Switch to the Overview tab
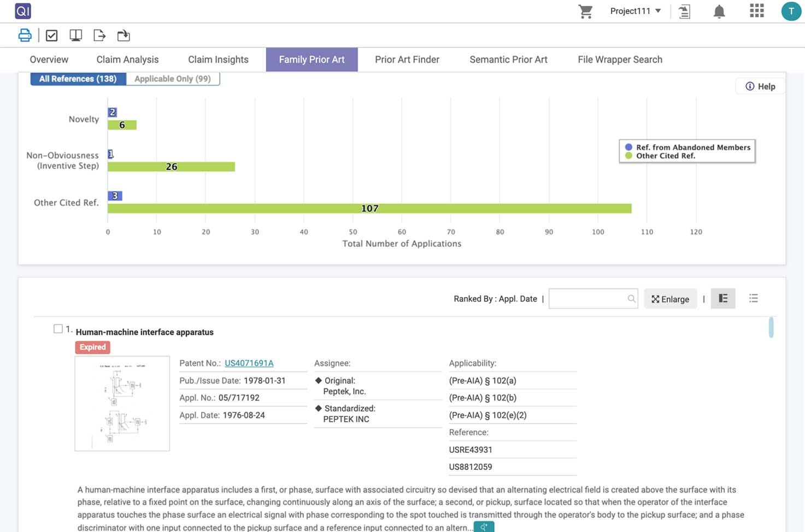Screen dimensions: 805x532 (49, 60)
